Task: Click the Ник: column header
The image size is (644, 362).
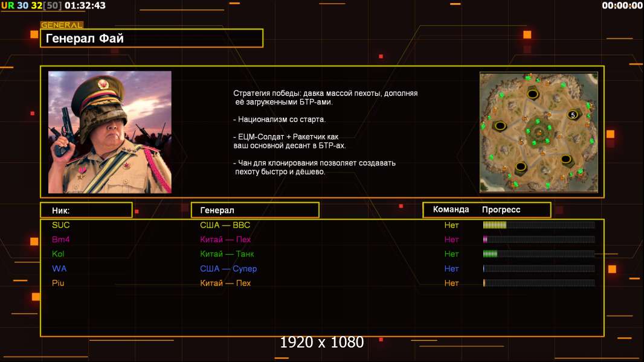Action: pyautogui.click(x=86, y=211)
